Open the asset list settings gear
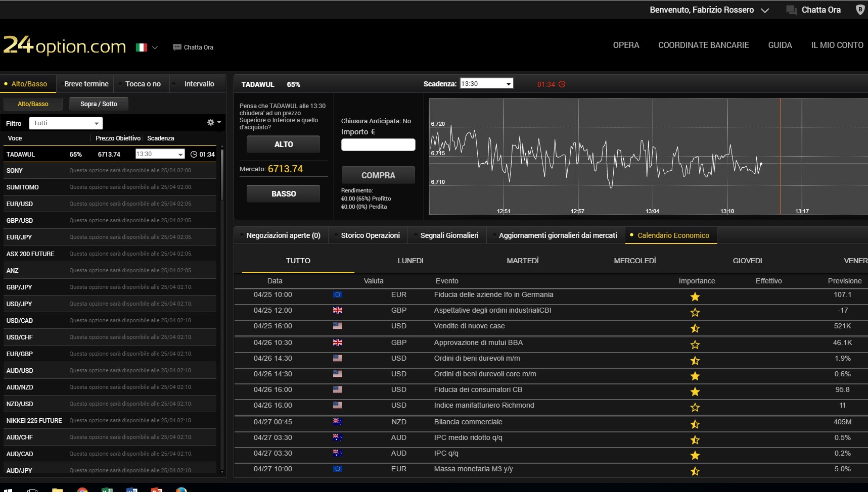Viewport: 868px width, 492px height. pos(211,122)
